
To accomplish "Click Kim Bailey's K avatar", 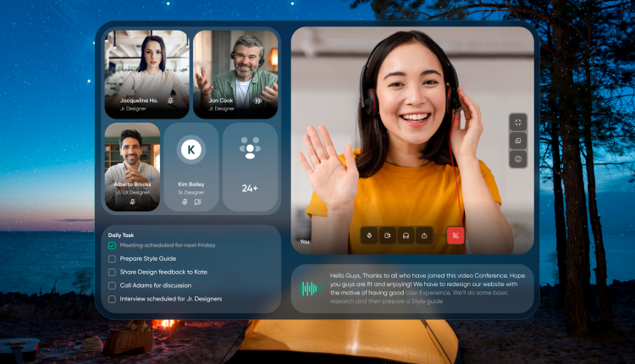I will pyautogui.click(x=191, y=150).
